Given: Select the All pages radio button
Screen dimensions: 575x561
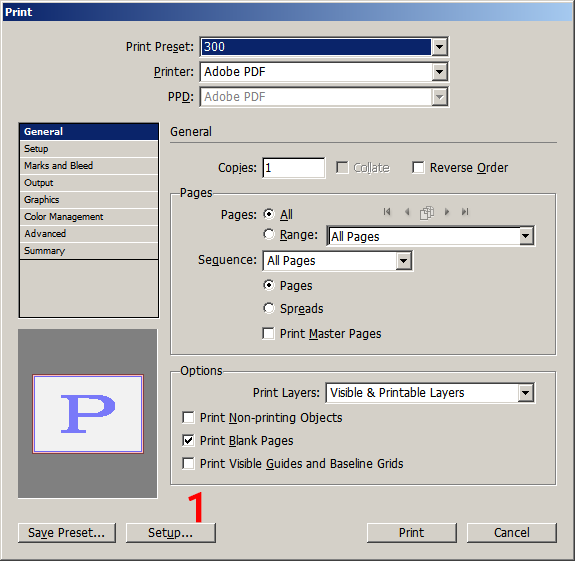Looking at the screenshot, I should pyautogui.click(x=269, y=214).
